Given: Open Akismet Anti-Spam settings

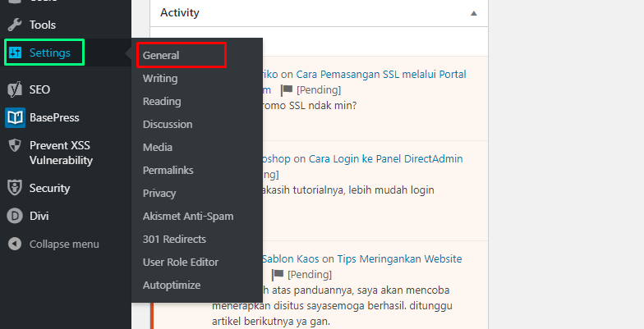Looking at the screenshot, I should [188, 217].
